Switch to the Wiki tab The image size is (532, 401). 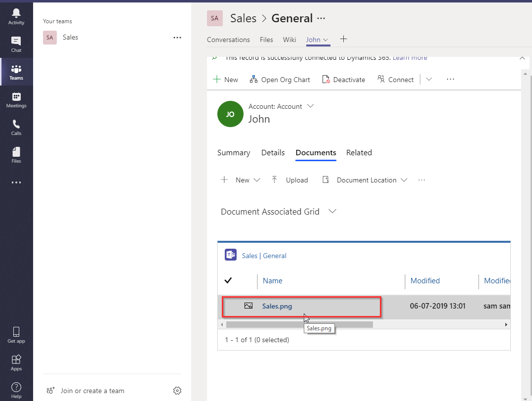click(289, 40)
